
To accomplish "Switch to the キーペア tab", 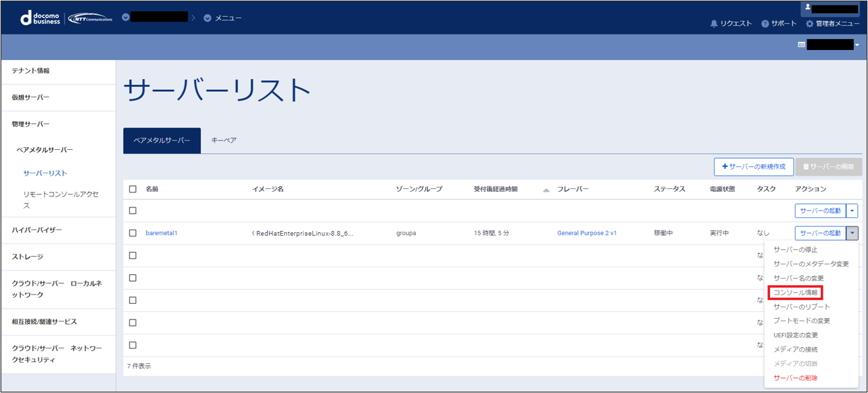I will [224, 140].
